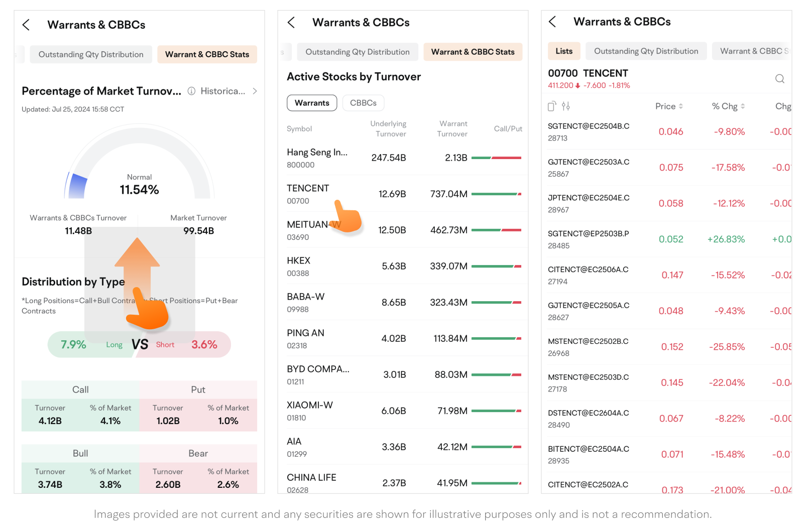Sort list by % Chg column
The height and width of the screenshot is (532, 806).
728,106
